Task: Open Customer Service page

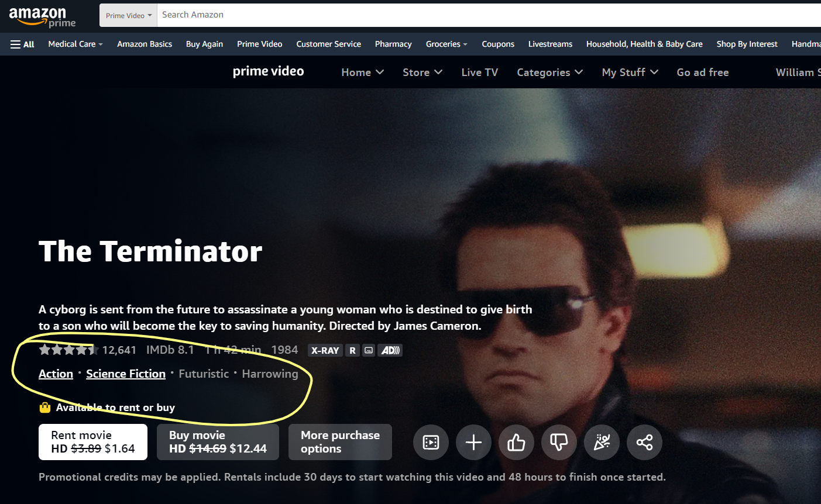Action: (329, 44)
